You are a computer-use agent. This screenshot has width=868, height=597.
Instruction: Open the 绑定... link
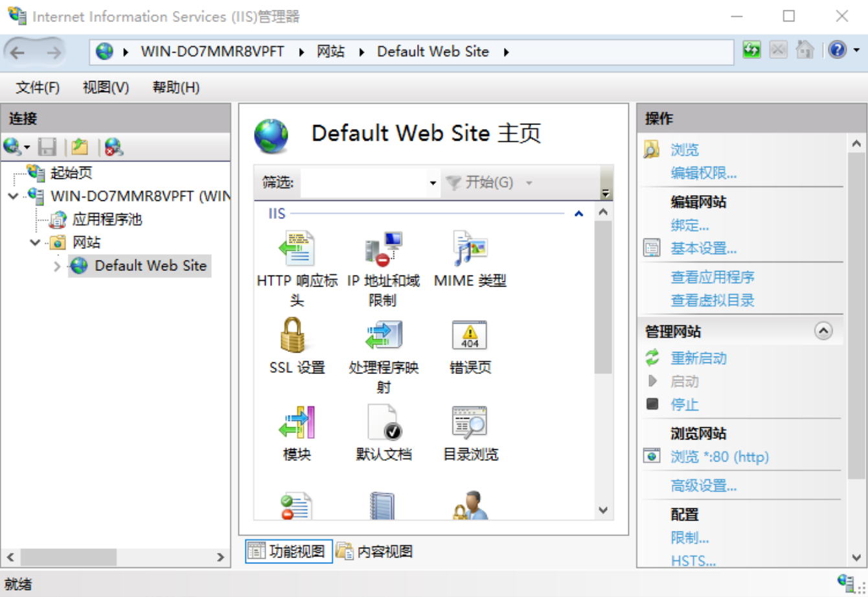[690, 225]
